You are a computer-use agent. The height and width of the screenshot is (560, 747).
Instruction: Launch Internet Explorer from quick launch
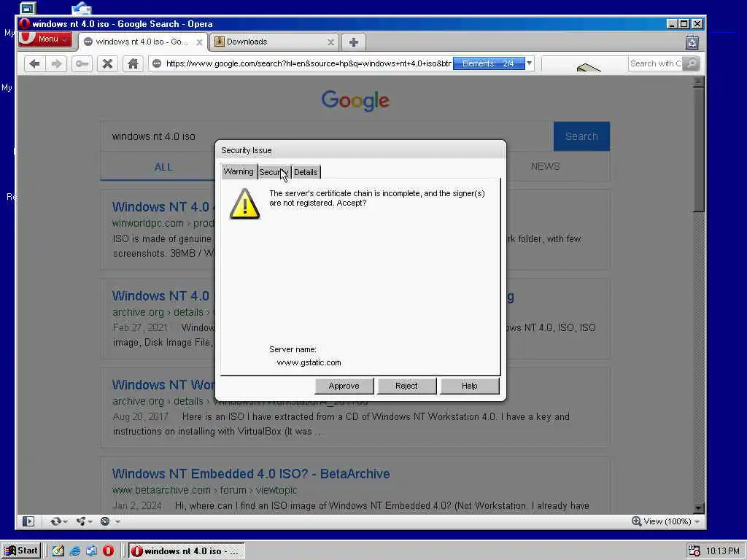pos(75,551)
